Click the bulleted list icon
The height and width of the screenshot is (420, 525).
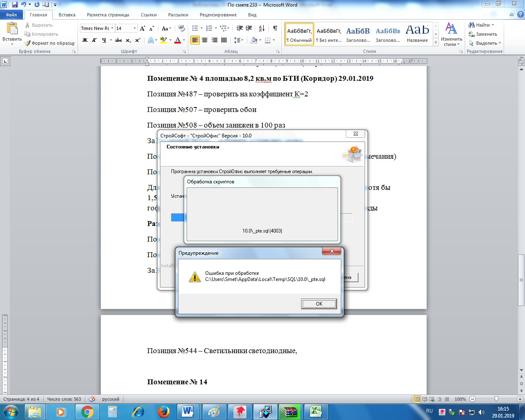195,28
